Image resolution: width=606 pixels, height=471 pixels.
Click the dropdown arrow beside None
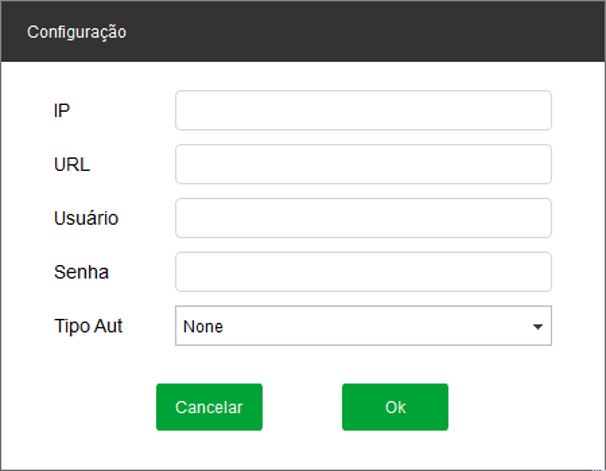click(x=538, y=327)
